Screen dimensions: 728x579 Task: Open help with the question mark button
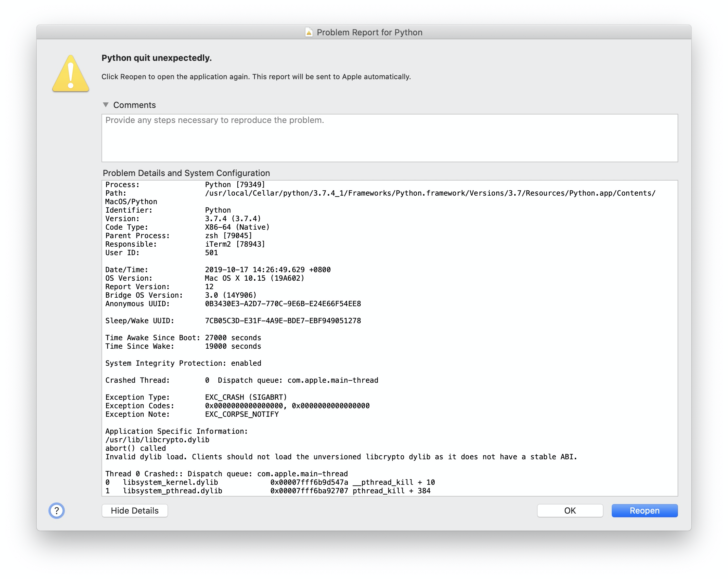56,511
